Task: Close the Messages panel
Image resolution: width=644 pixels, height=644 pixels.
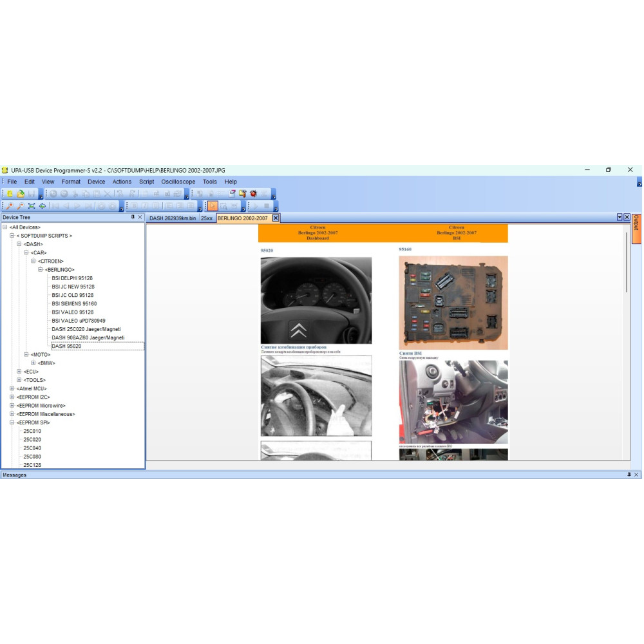Action: pos(636,475)
